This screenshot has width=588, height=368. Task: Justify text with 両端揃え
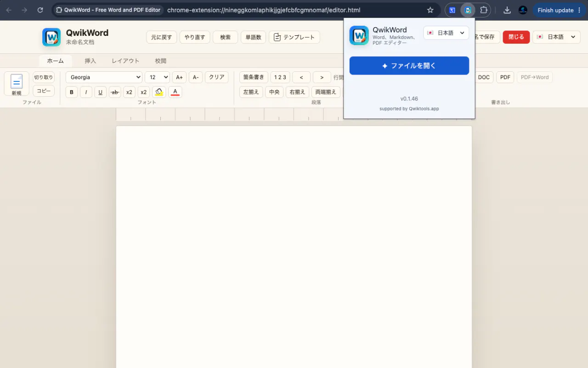pyautogui.click(x=326, y=92)
